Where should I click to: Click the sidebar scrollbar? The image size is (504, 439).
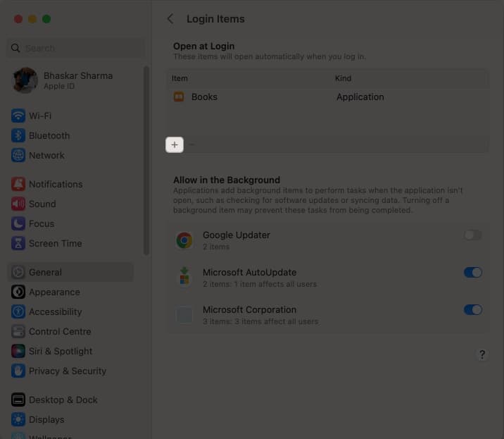(x=146, y=160)
